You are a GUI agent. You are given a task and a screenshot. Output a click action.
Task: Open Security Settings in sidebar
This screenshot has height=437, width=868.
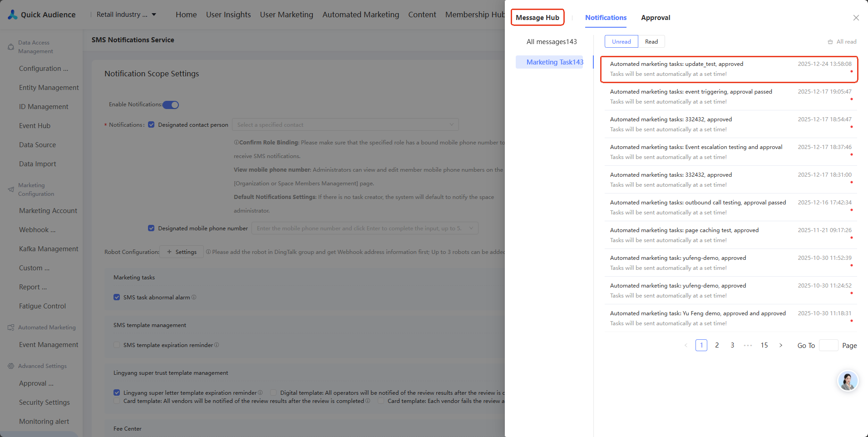pyautogui.click(x=44, y=402)
